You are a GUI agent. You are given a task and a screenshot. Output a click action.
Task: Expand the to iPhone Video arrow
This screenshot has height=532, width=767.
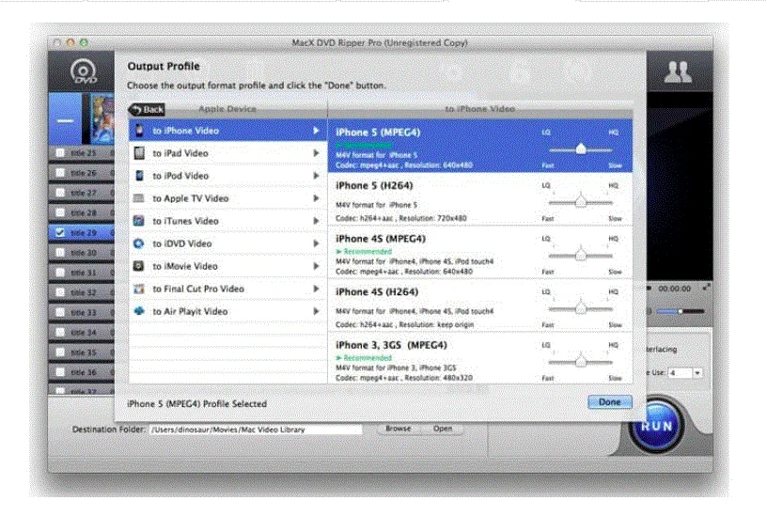316,131
